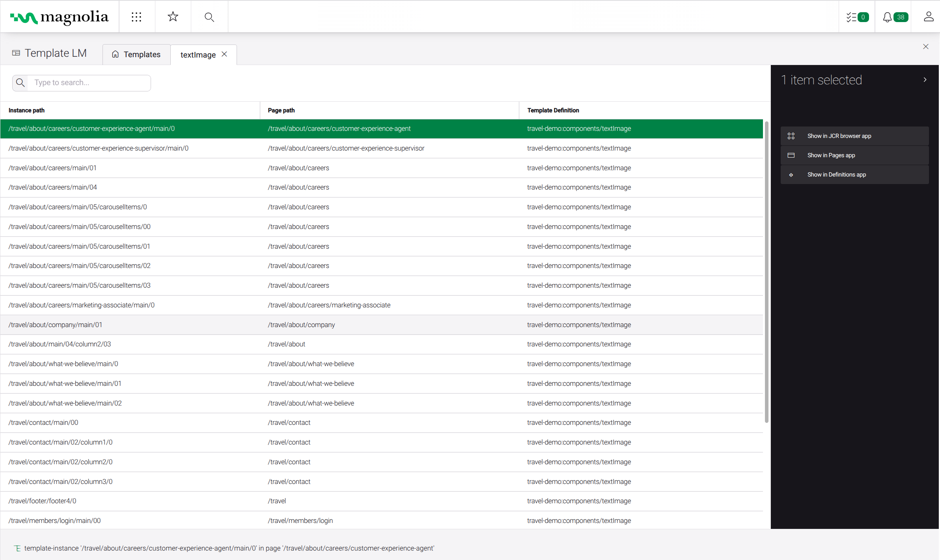The image size is (940, 560).
Task: Click the header magnifier search icon
Action: [x=209, y=17]
